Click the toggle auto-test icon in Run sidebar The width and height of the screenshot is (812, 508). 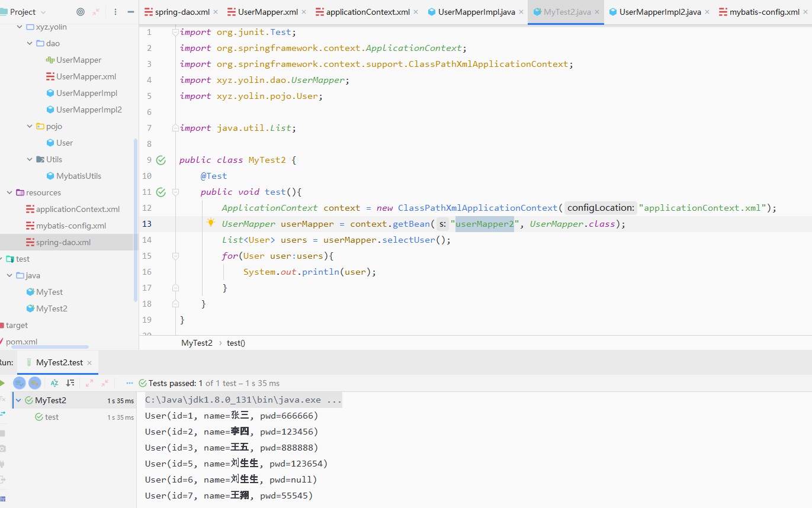pyautogui.click(x=2, y=414)
